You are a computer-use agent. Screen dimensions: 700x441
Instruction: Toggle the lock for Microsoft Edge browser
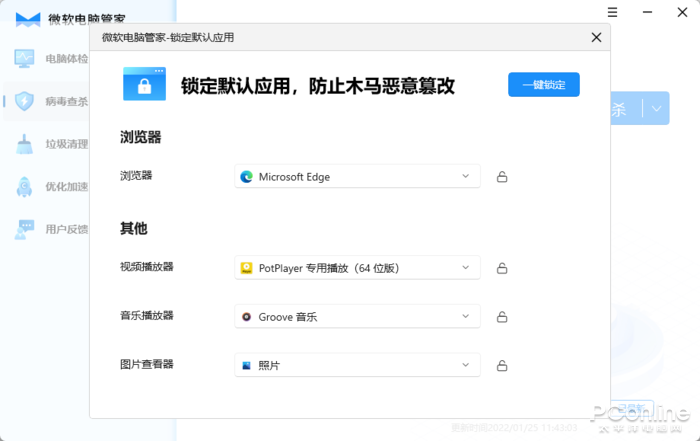coord(502,177)
